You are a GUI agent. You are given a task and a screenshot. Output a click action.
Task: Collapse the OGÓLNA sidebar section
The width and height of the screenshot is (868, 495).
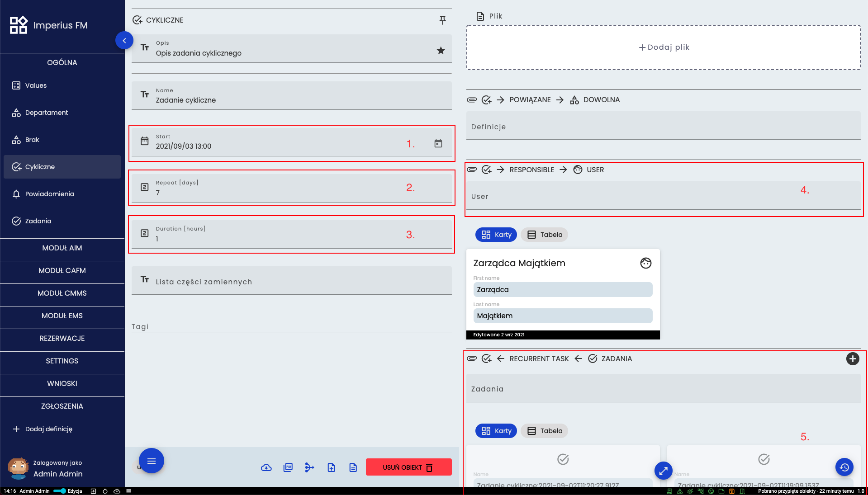[x=62, y=63]
